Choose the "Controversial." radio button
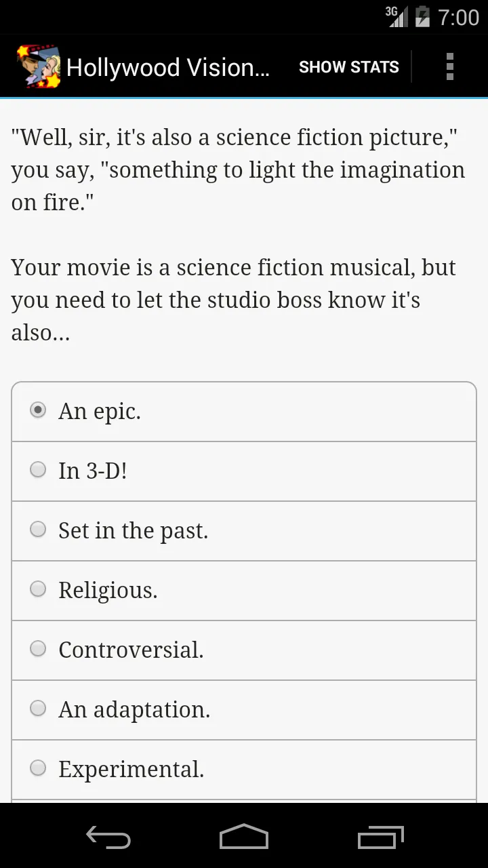The width and height of the screenshot is (488, 868). click(x=39, y=649)
